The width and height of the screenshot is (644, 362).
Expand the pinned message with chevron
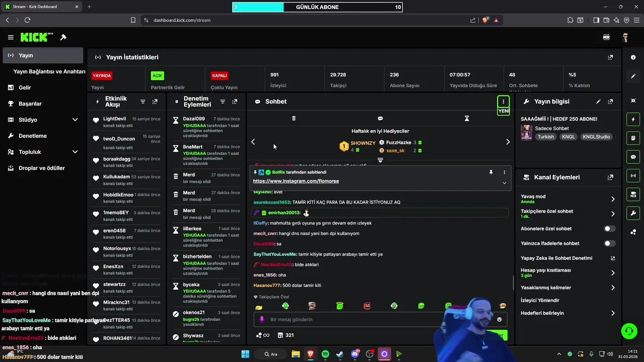click(504, 183)
